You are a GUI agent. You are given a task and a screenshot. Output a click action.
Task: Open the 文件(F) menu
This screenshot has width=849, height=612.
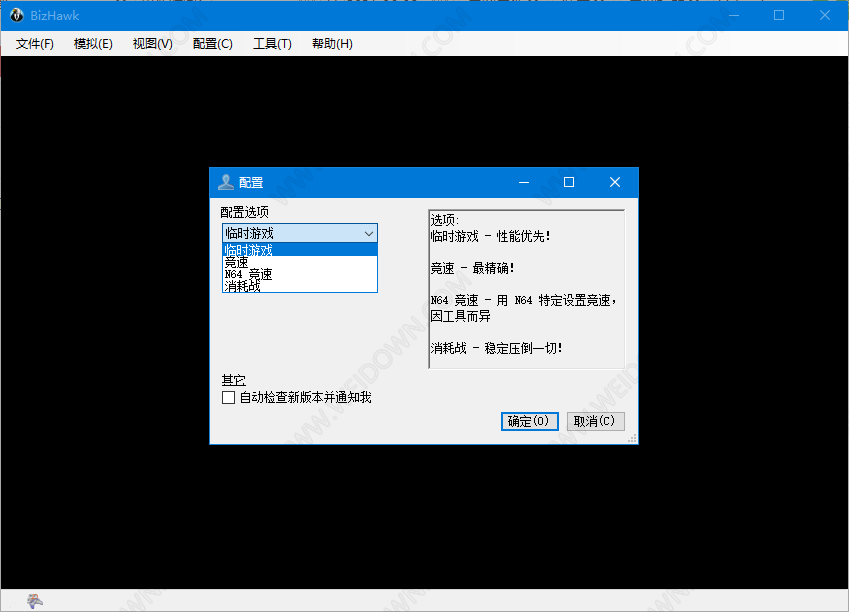coord(35,44)
